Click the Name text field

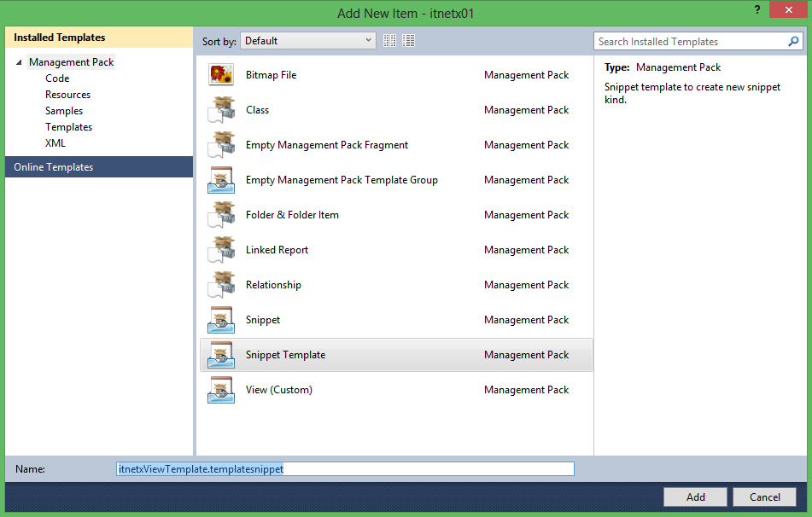345,469
